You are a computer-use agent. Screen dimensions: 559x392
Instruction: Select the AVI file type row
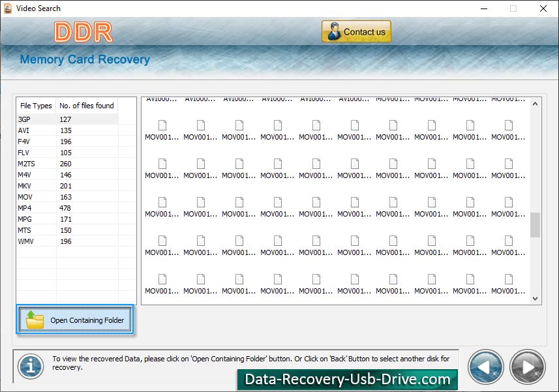(67, 130)
